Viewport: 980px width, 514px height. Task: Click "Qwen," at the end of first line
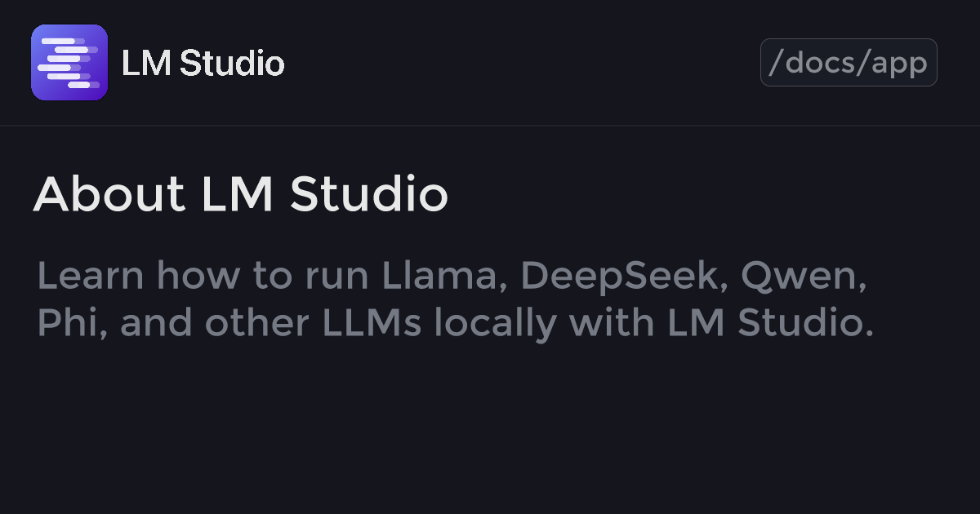click(x=804, y=276)
